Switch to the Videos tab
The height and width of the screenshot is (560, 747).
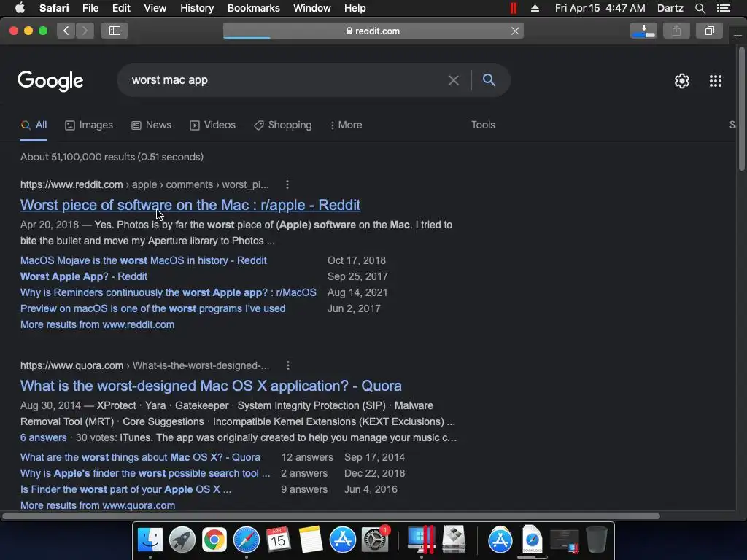[212, 125]
